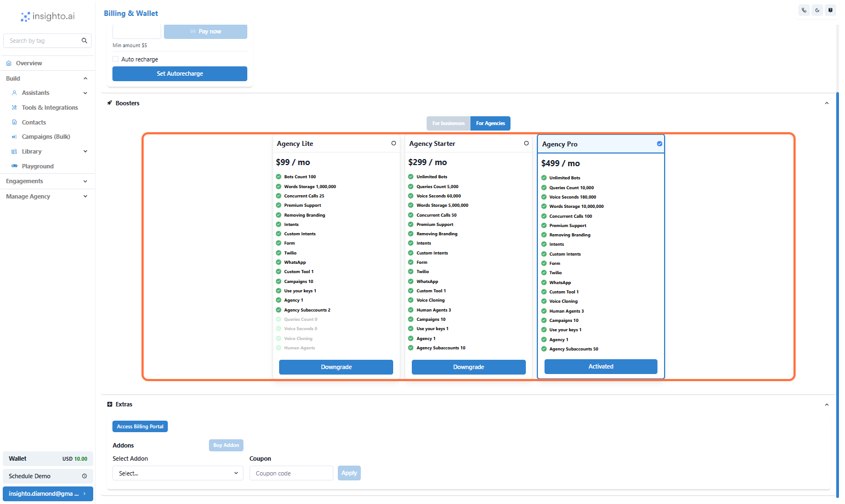Screen dimensions: 845x504
Task: Click the phone call icon in header
Action: [x=804, y=10]
